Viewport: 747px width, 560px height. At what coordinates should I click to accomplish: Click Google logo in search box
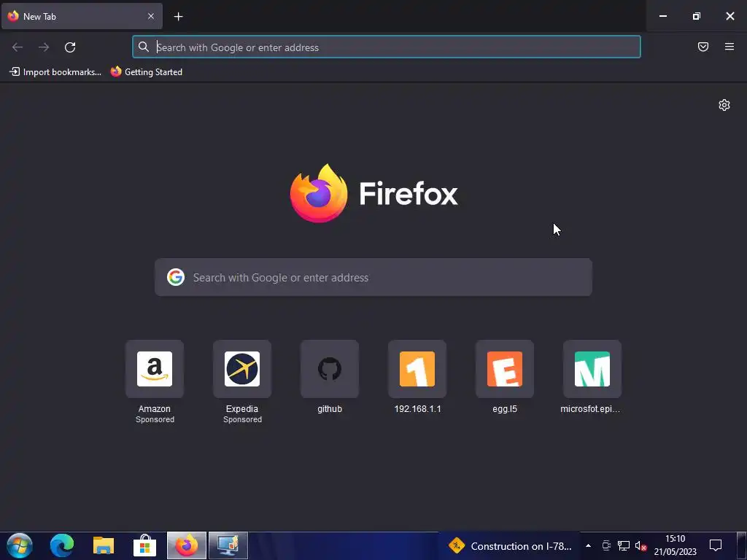pos(176,277)
